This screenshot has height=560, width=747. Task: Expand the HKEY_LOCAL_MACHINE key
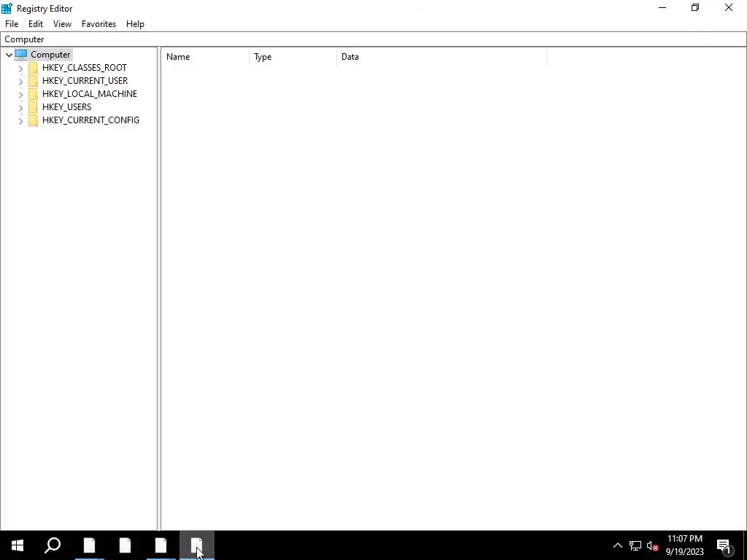[x=20, y=94]
